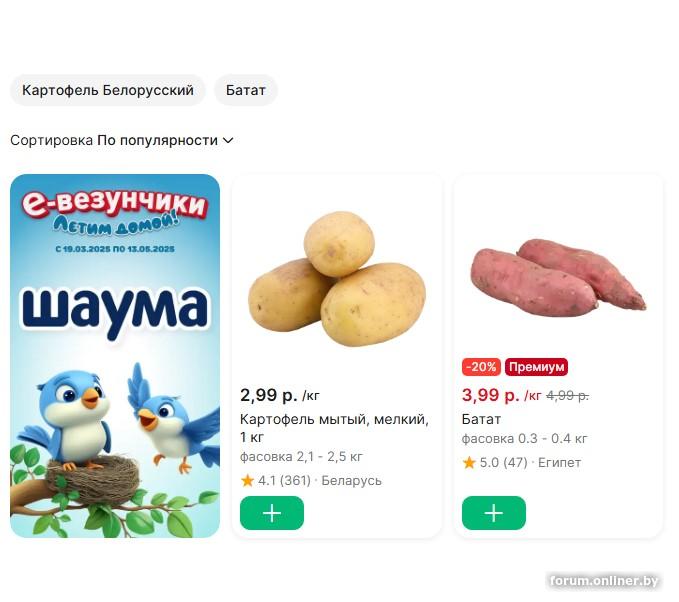Click the Шаума logo text on banner

pyautogui.click(x=115, y=311)
